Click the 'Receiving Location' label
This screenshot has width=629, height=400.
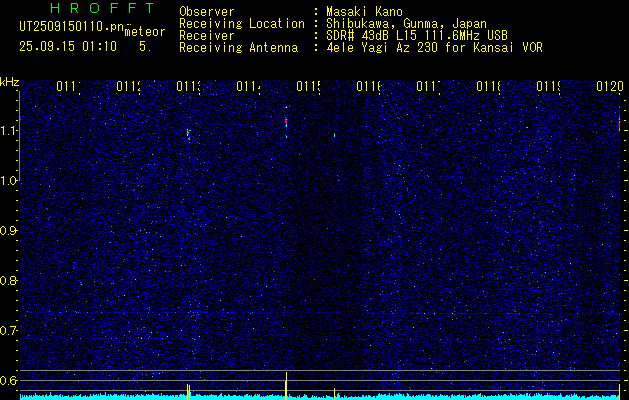[242, 24]
